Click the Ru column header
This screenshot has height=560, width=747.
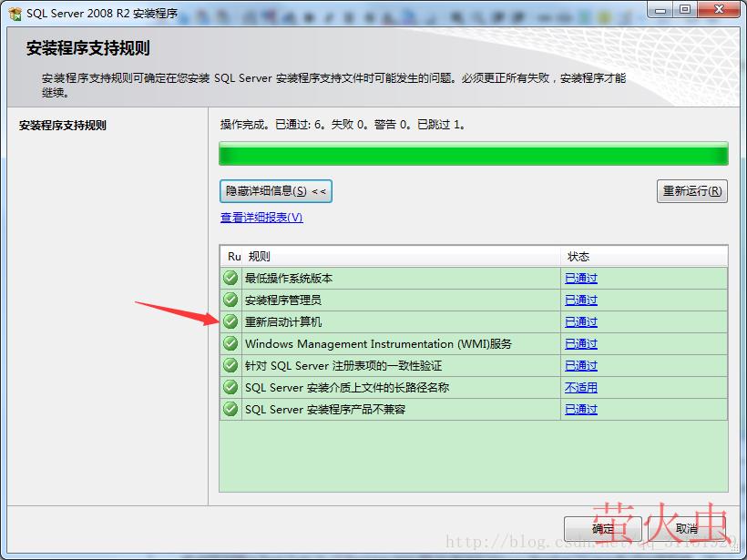tap(232, 256)
